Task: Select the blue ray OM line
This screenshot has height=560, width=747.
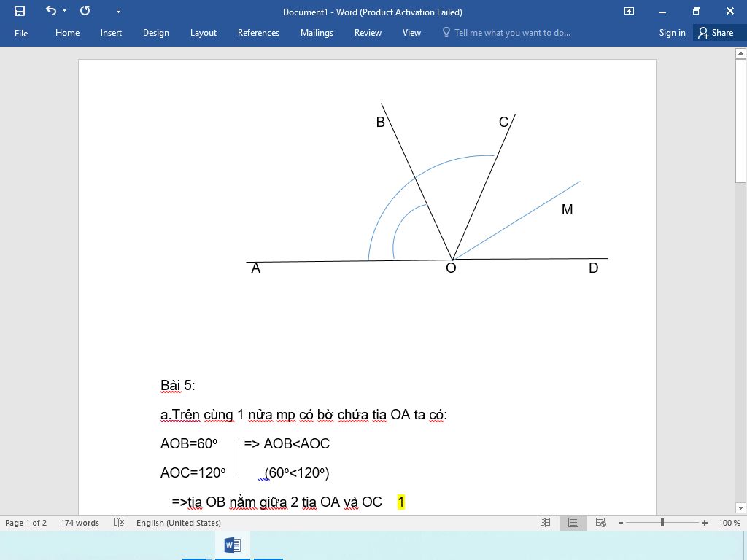Action: [517, 220]
